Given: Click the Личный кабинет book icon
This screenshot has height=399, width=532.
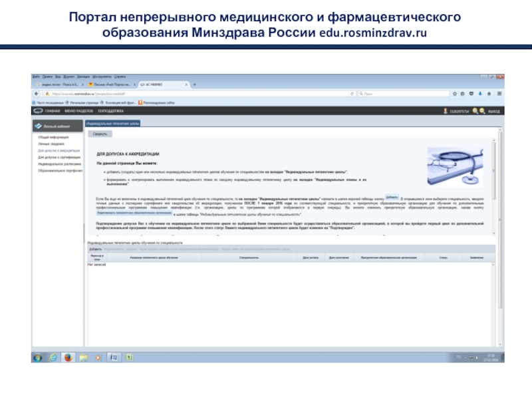Looking at the screenshot, I should pyautogui.click(x=38, y=126).
